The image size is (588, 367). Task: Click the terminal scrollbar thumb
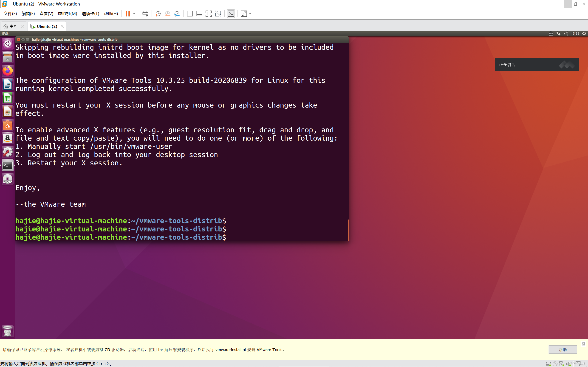click(348, 230)
